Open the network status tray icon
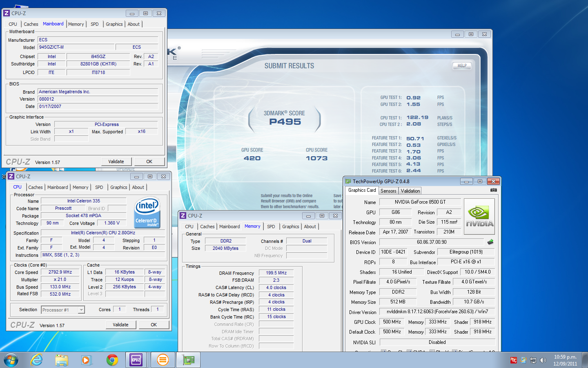Image resolution: width=588 pixels, height=368 pixels. 533,360
